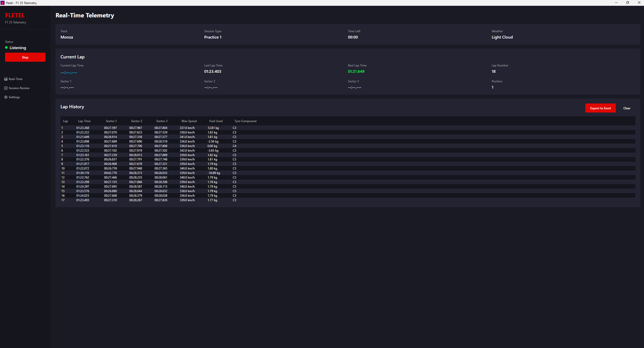
Task: Switch to the Session Review section
Action: click(x=19, y=88)
